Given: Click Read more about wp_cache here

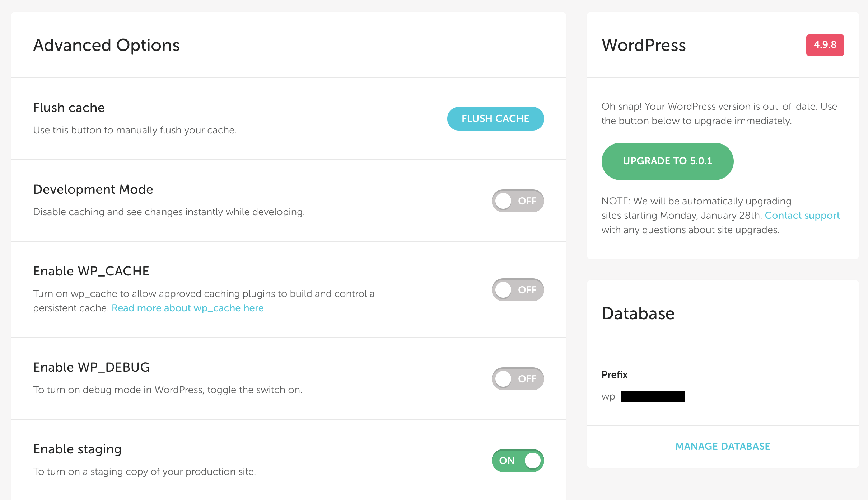Looking at the screenshot, I should point(187,307).
